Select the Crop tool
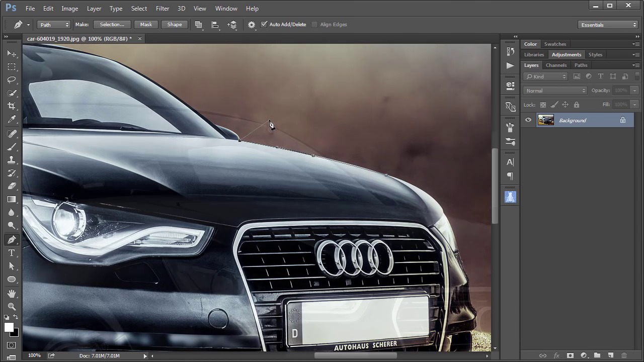This screenshot has height=362, width=644. 12,106
